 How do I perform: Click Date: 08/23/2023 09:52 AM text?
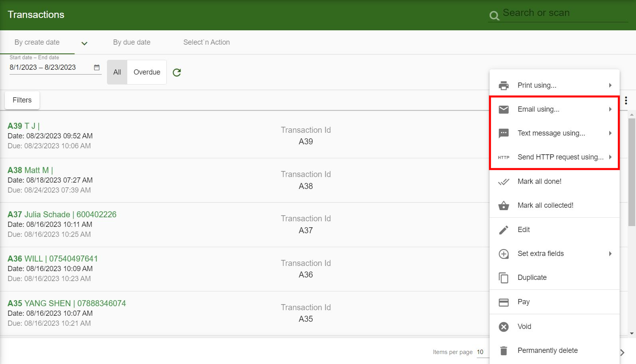[x=50, y=136]
